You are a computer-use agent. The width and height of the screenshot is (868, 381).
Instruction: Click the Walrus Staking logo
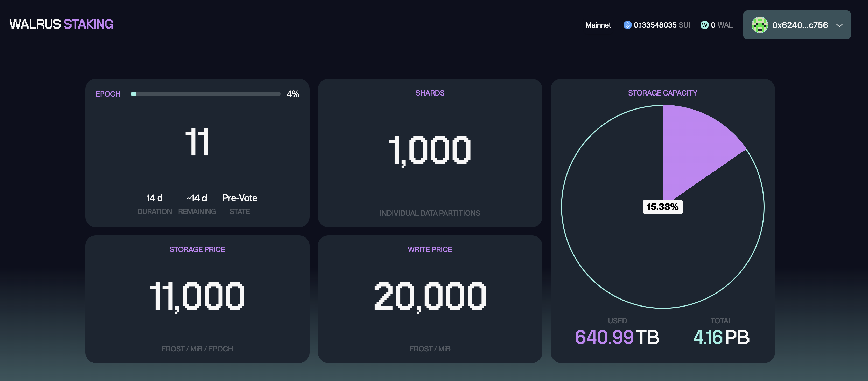(61, 24)
